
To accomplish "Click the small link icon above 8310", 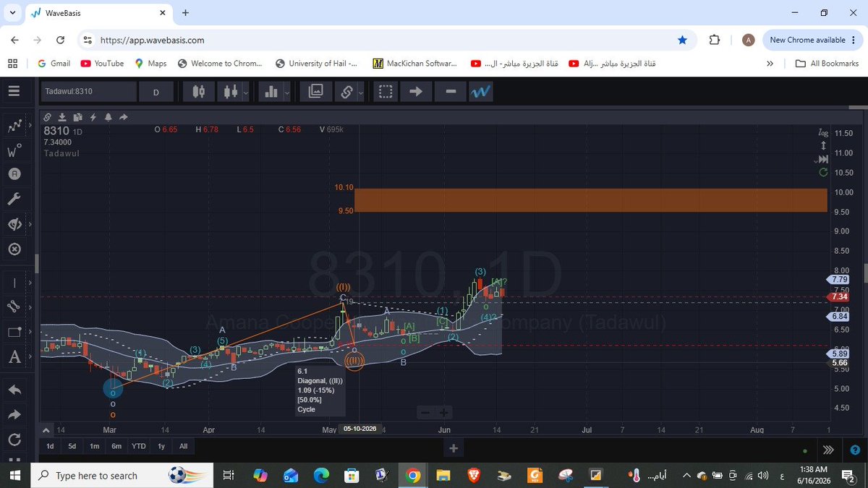I will 47,116.
